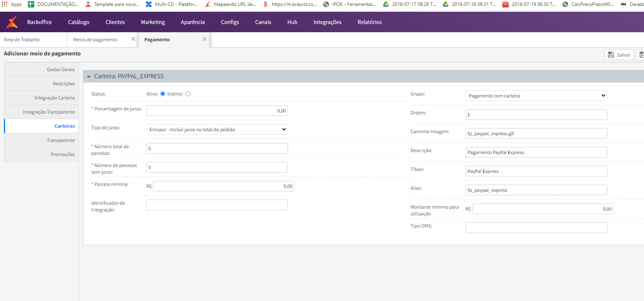Focus the Ordem field
Image resolution: width=644 pixels, height=301 pixels.
(537, 115)
